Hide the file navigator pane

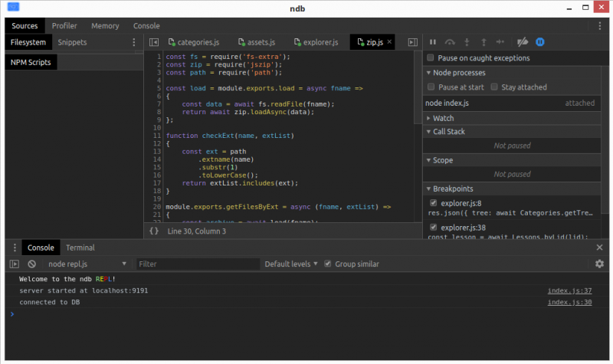click(153, 42)
